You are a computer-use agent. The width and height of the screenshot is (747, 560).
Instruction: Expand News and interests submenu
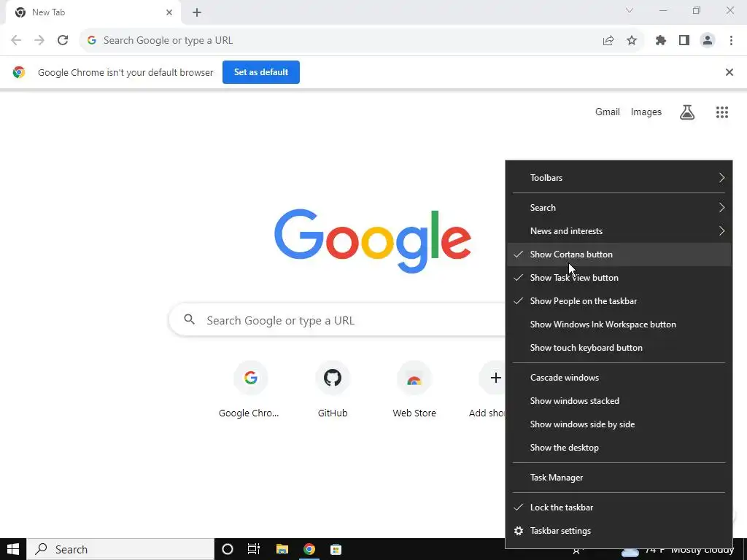[x=619, y=231]
